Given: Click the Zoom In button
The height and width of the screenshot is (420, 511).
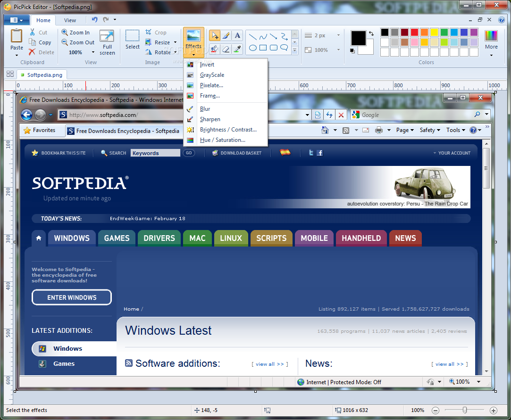Looking at the screenshot, I should click(x=75, y=33).
